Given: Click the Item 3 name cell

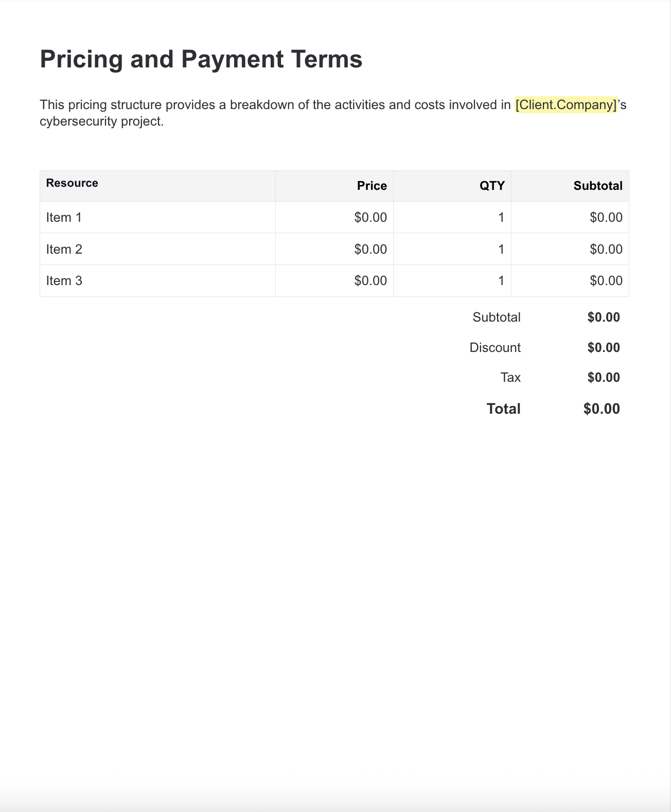Looking at the screenshot, I should point(64,280).
